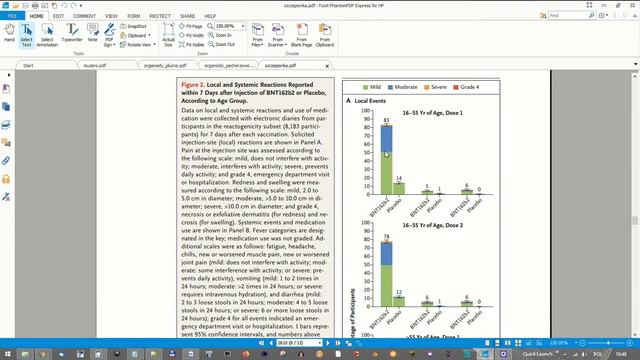
Task: Print document from quick access toolbar
Action: pos(35,5)
